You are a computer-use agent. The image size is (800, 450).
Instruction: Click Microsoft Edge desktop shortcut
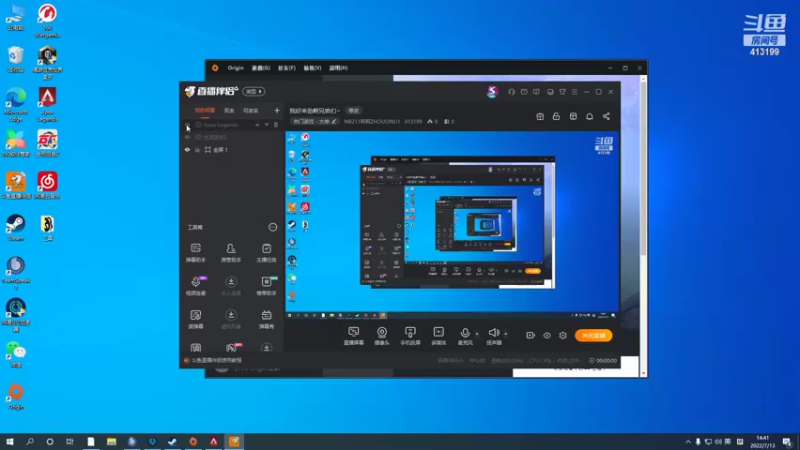[16, 104]
